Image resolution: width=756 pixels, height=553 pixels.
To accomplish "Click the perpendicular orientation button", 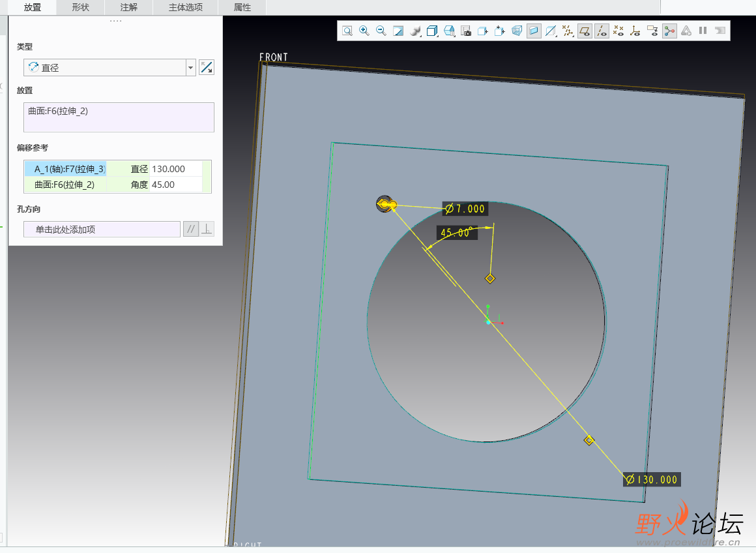I will [207, 229].
